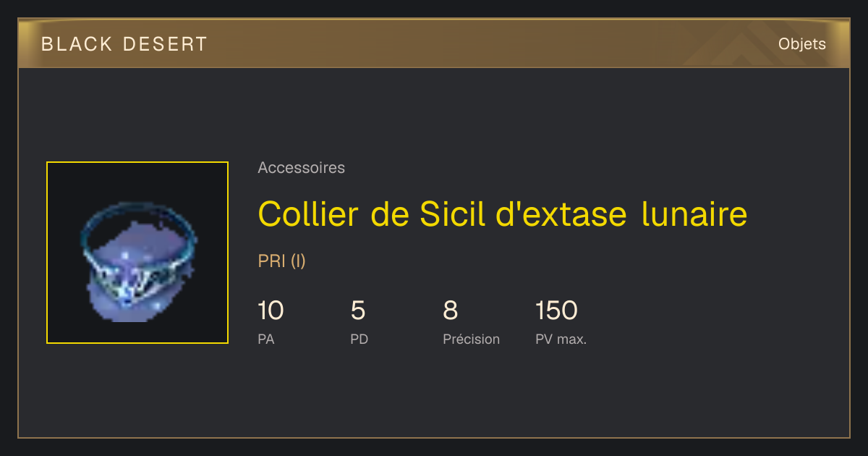Click the Précision stat label

point(471,339)
